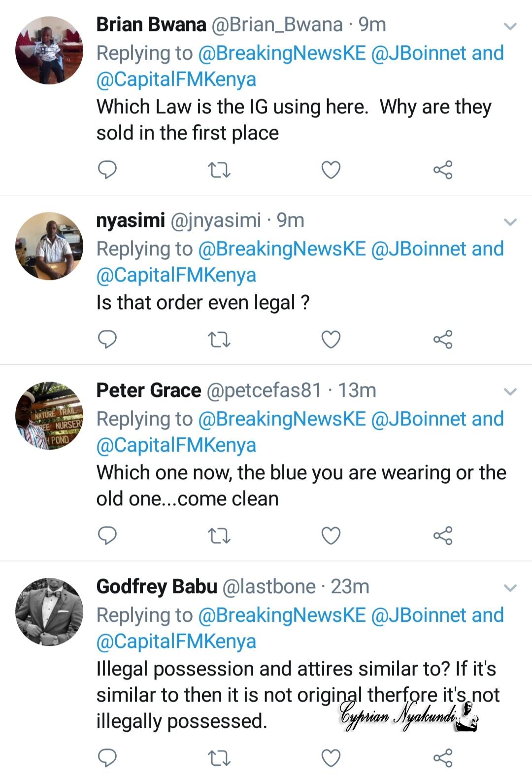Retweet Brian Bwana's tweet
532x781 pixels.
(x=219, y=170)
